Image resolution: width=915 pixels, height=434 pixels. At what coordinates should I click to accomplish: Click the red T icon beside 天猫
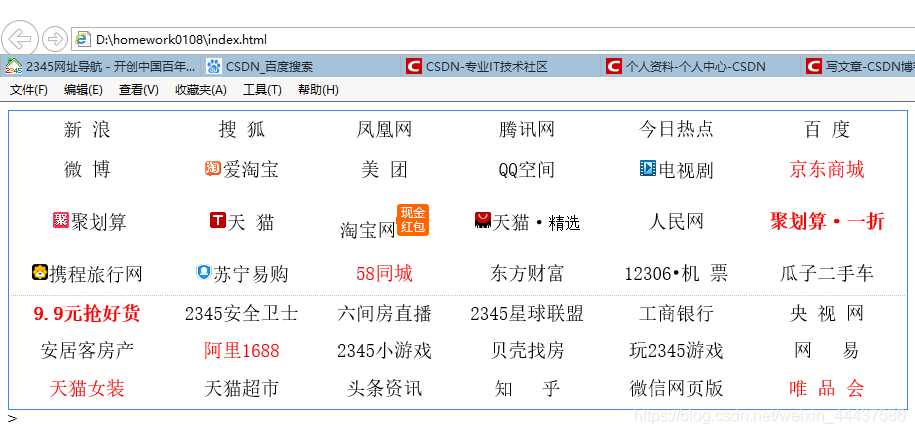[x=218, y=220]
